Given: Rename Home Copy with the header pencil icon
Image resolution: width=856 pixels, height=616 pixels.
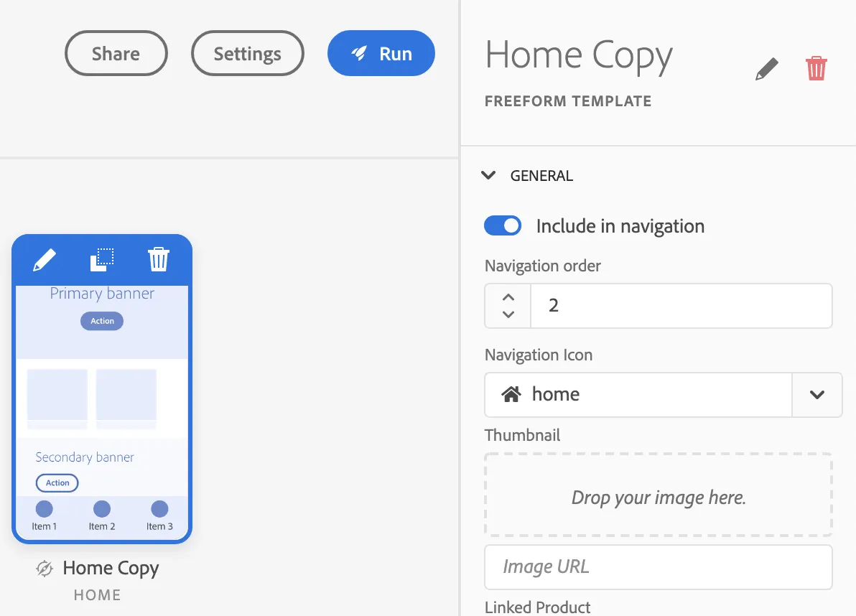Looking at the screenshot, I should 766,70.
